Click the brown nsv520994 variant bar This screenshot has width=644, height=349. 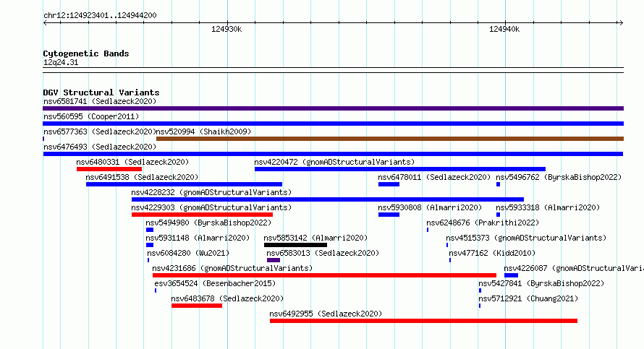pyautogui.click(x=390, y=139)
